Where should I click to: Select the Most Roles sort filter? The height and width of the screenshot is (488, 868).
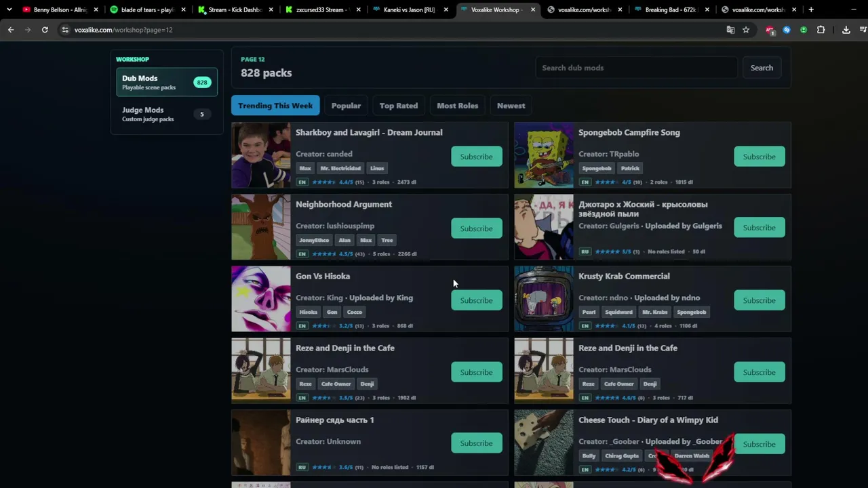[x=458, y=106]
